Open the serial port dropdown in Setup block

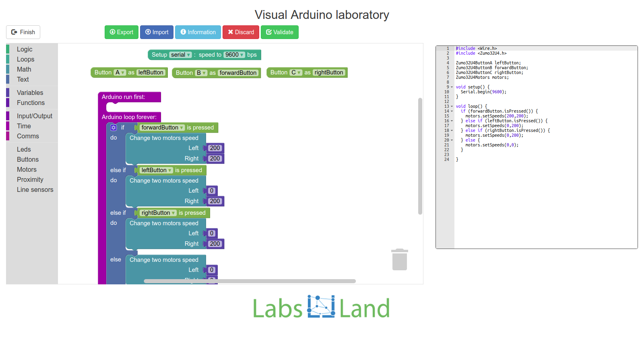tap(180, 55)
